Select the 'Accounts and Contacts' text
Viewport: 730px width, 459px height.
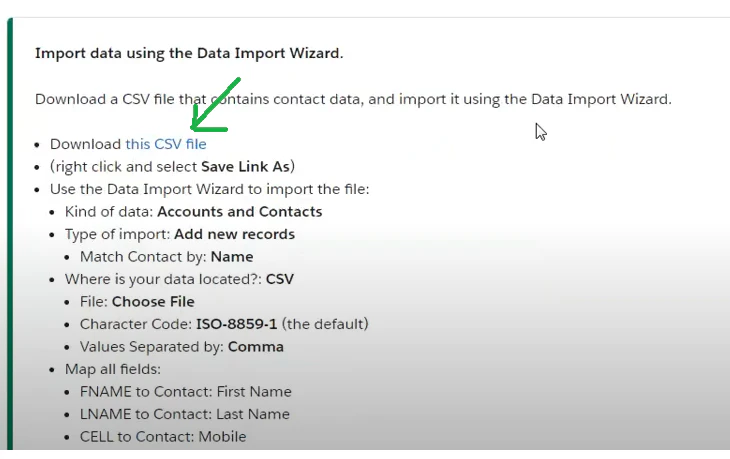[240, 212]
